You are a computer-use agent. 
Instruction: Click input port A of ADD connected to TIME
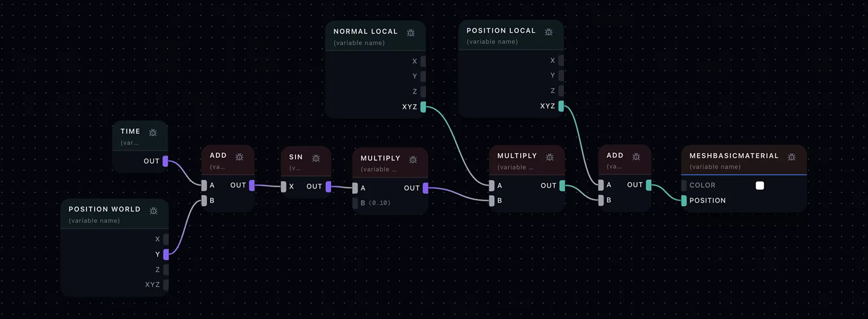pos(205,185)
